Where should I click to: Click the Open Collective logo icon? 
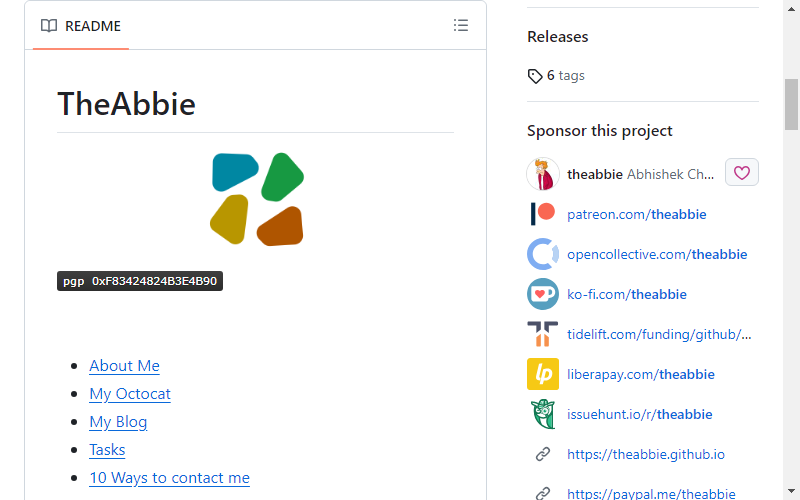point(542,254)
